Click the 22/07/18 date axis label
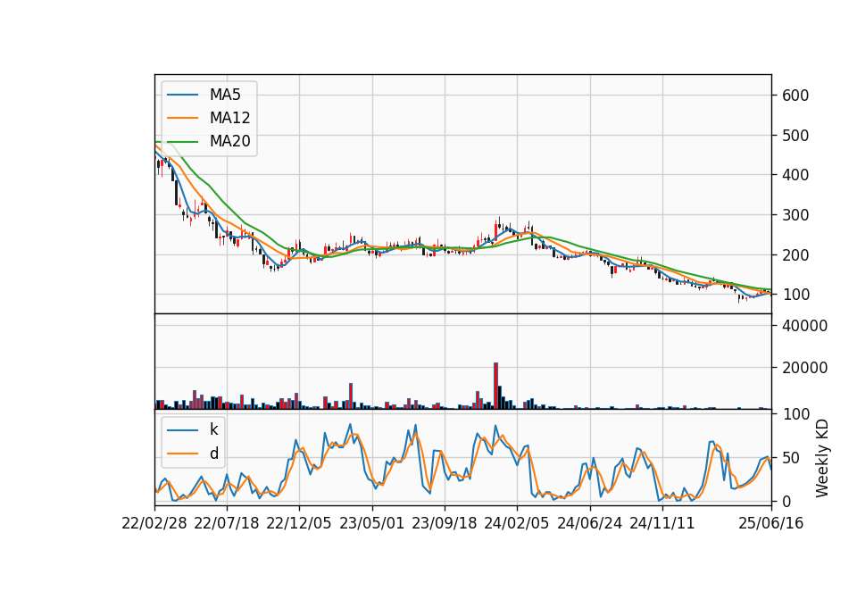The image size is (857, 616). (226, 523)
